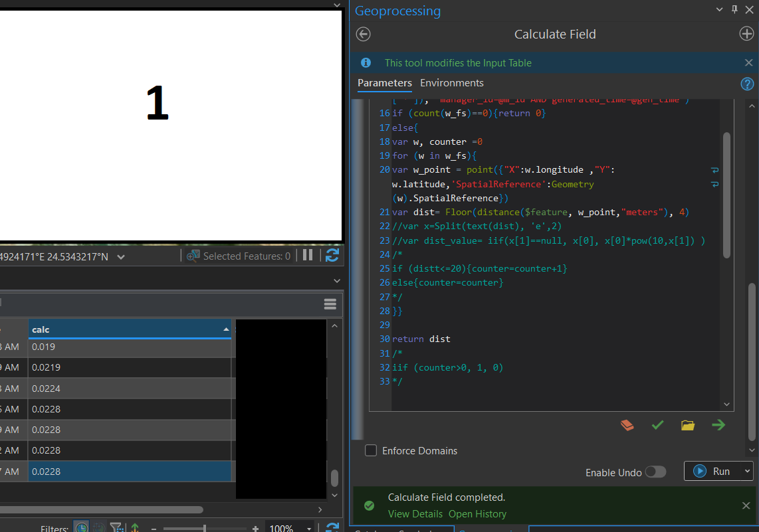This screenshot has height=532, width=759.
Task: Turn on the Enable Undo toggle
Action: click(x=655, y=472)
